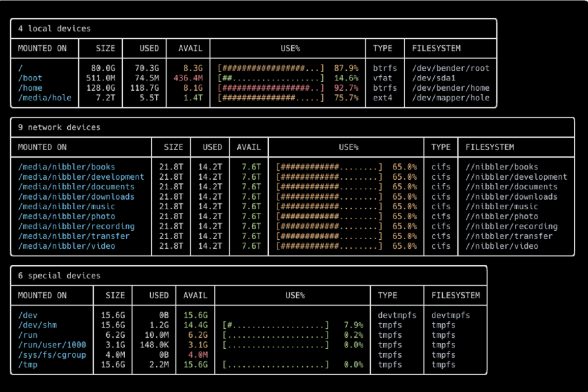Click the /boot usage bar showing 14.6%
The width and height of the screenshot is (588, 392).
(271, 78)
